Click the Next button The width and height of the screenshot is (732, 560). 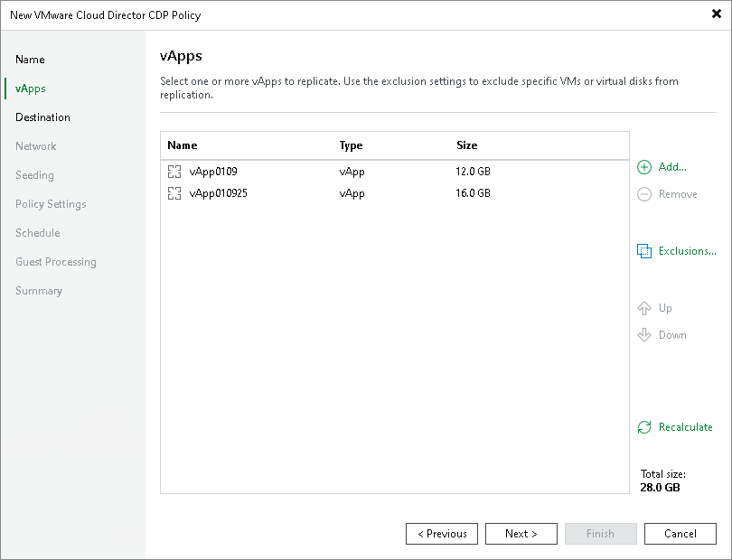(521, 534)
